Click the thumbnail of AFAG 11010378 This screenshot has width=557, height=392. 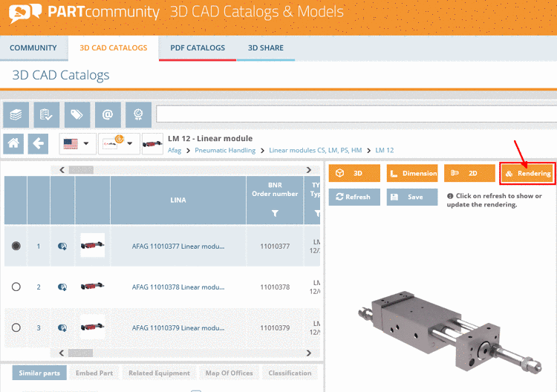tap(92, 286)
